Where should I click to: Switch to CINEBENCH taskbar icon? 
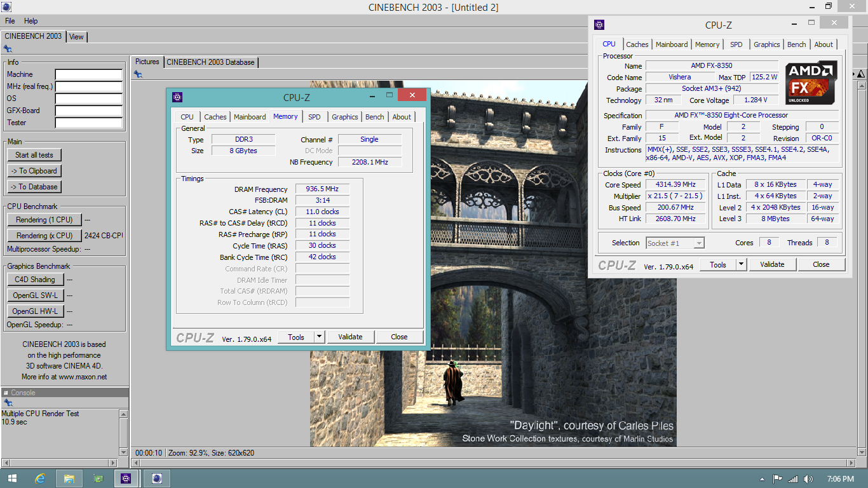point(157,478)
